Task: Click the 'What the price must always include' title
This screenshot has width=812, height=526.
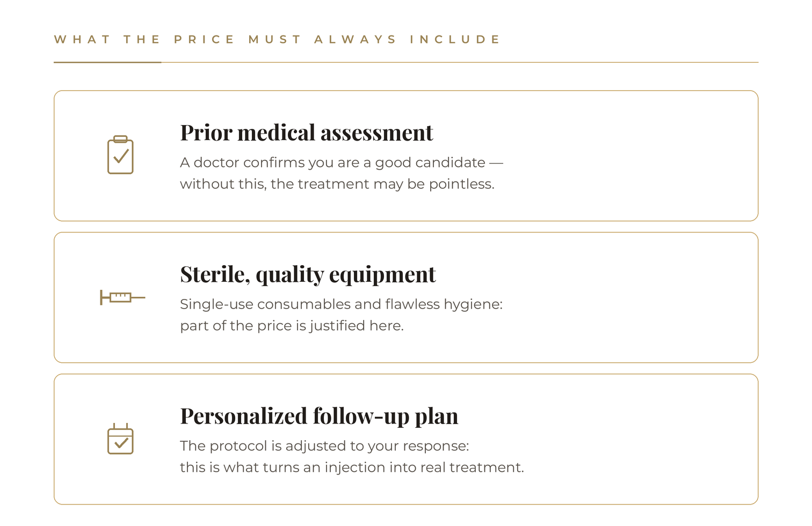Action: click(277, 39)
